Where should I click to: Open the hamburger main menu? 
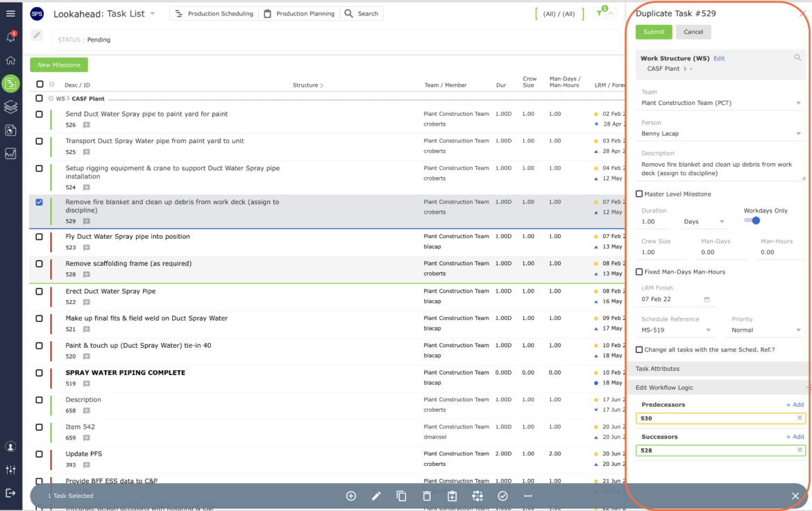pyautogui.click(x=10, y=13)
